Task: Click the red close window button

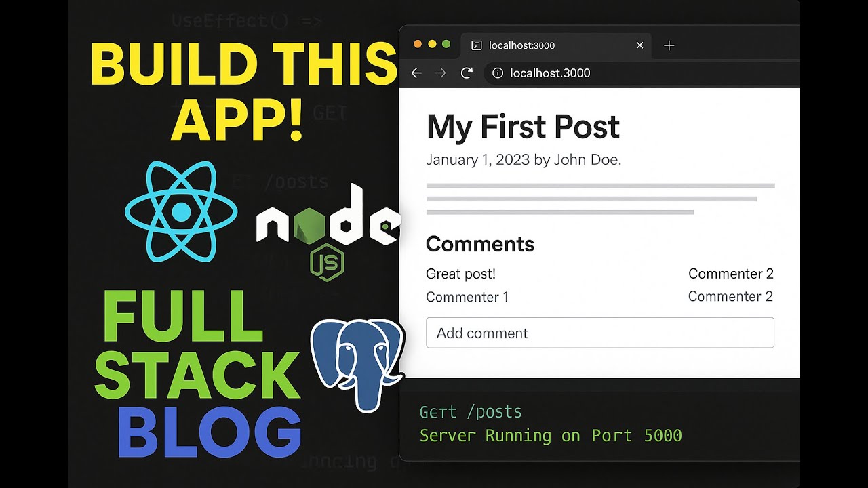Action: 418,44
